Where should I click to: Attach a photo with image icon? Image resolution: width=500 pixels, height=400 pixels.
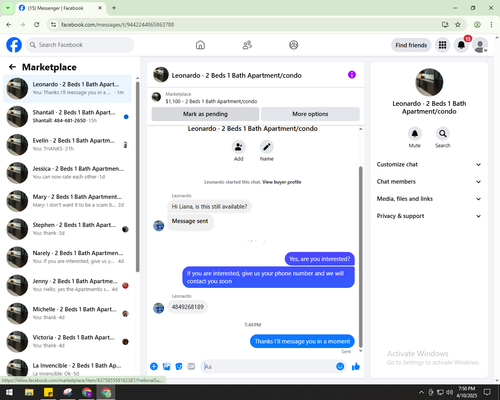click(166, 367)
